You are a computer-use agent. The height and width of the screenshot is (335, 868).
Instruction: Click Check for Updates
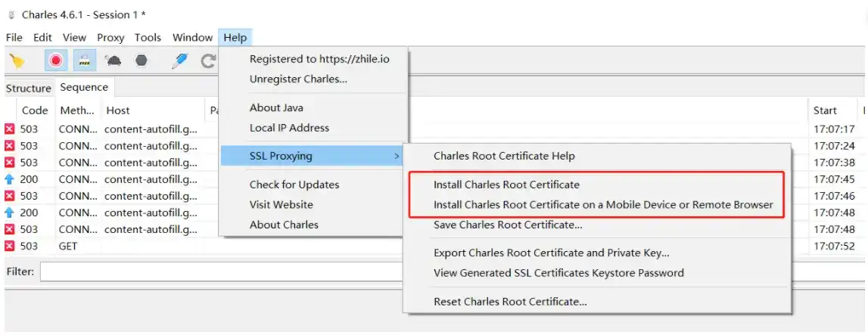click(294, 185)
